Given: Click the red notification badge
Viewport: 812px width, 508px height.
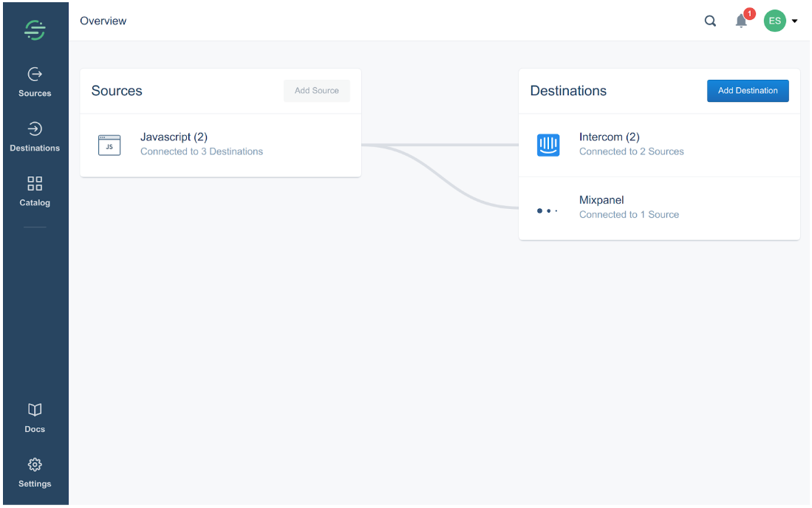Looking at the screenshot, I should [x=748, y=14].
